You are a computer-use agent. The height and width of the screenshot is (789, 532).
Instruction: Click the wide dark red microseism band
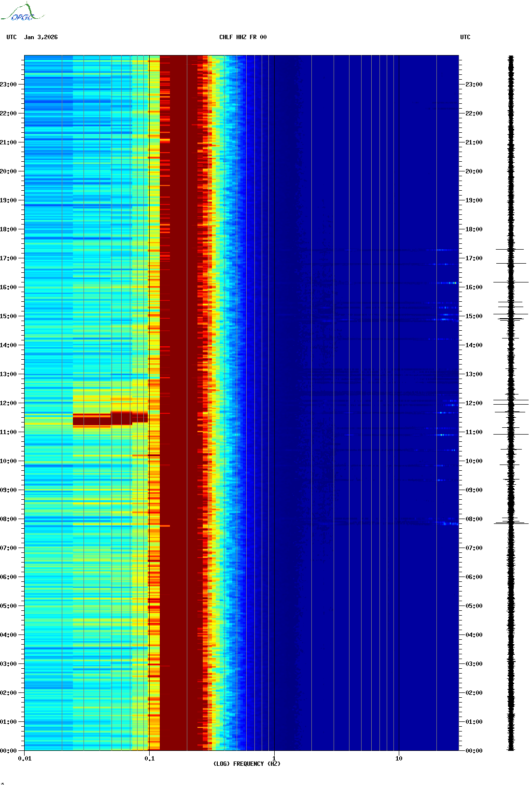tap(179, 386)
